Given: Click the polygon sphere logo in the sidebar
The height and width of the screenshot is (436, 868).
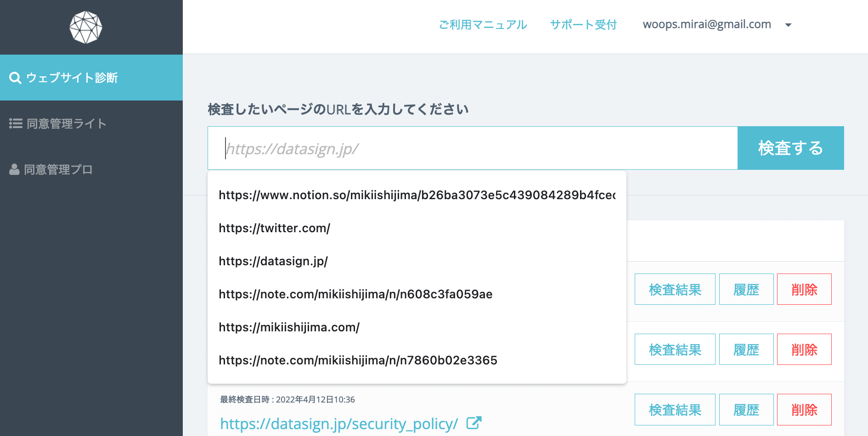Looking at the screenshot, I should (86, 28).
